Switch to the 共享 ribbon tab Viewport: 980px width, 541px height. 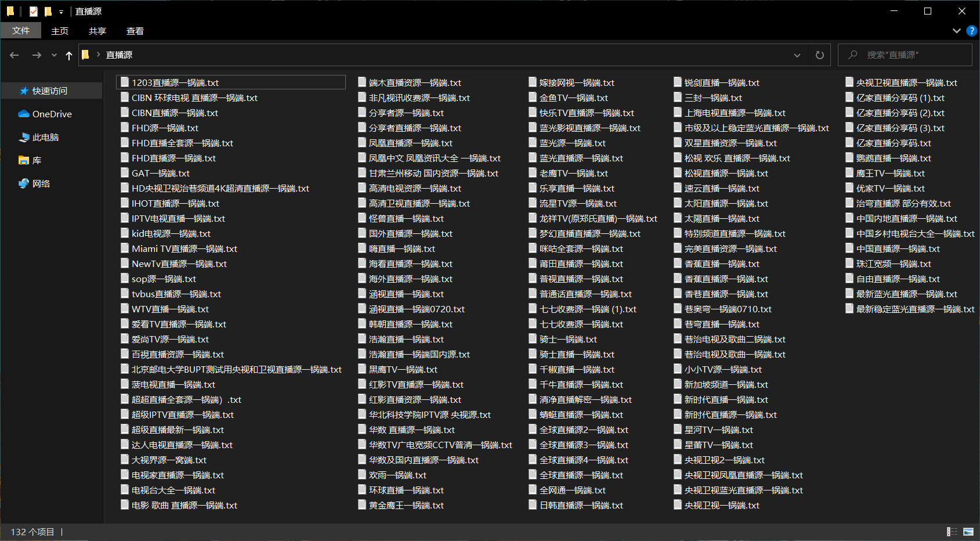97,31
